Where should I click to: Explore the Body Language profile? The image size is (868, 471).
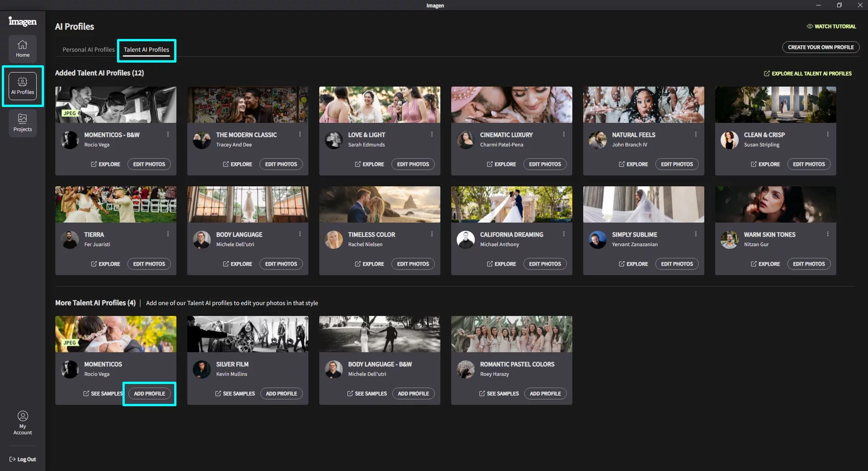[238, 264]
